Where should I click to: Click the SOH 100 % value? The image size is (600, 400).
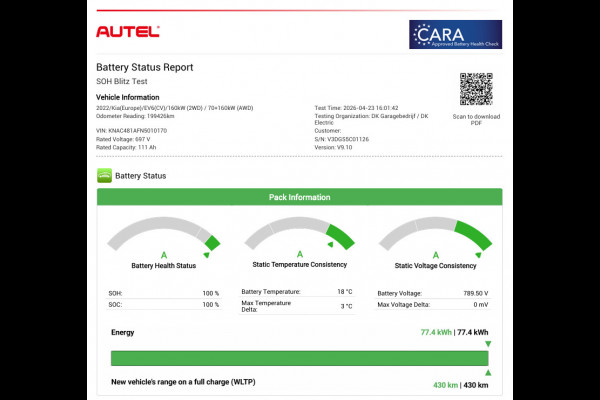coord(210,293)
